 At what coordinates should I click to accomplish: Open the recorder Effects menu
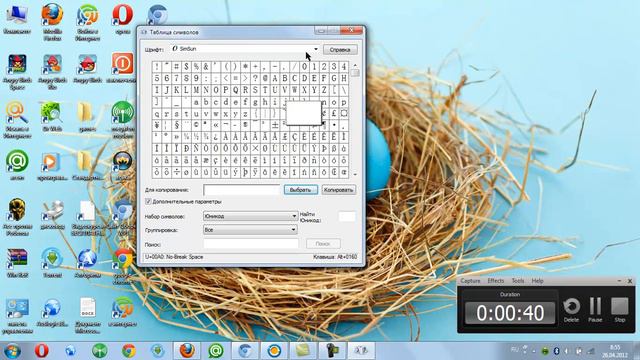[x=496, y=281]
